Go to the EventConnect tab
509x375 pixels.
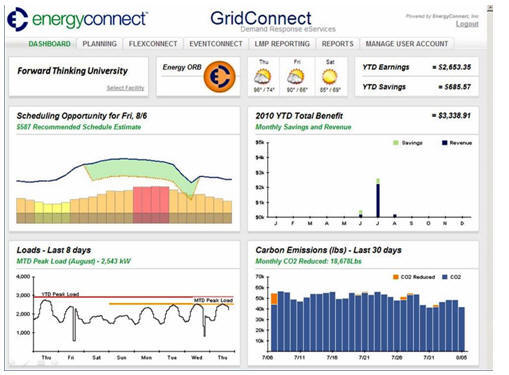pyautogui.click(x=216, y=44)
